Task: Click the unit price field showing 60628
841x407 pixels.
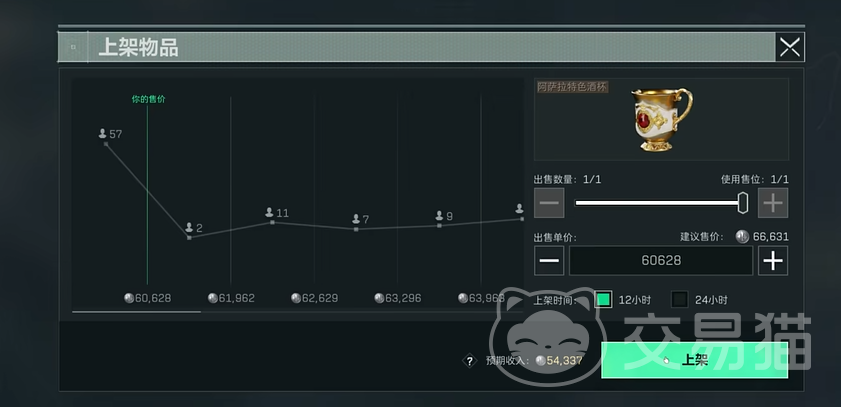Action: coord(661,261)
